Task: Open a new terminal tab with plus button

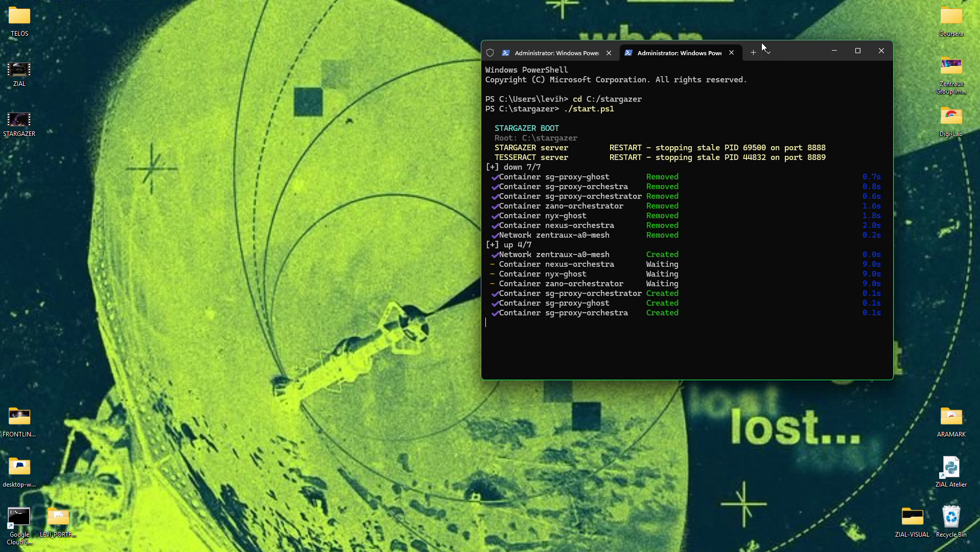Action: [753, 53]
